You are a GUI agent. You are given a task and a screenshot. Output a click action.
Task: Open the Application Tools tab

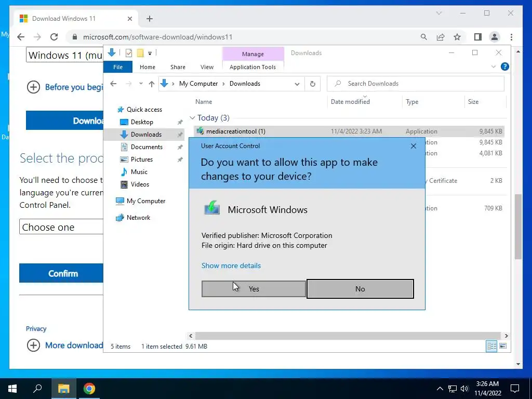tap(252, 67)
